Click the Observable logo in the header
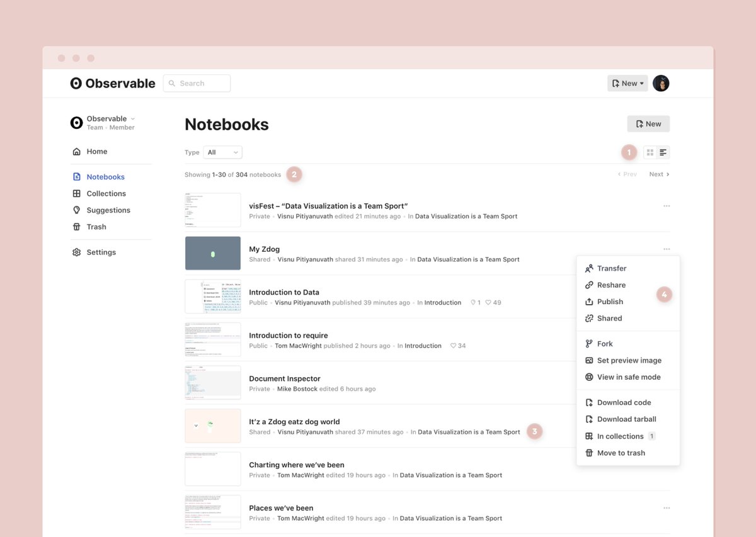Image resolution: width=756 pixels, height=537 pixels. 113,83
